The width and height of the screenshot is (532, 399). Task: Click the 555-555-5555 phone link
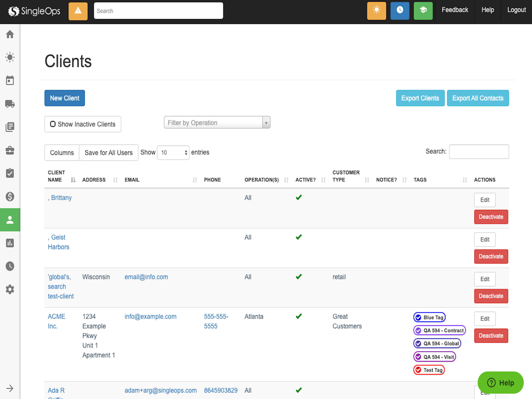[x=216, y=321]
